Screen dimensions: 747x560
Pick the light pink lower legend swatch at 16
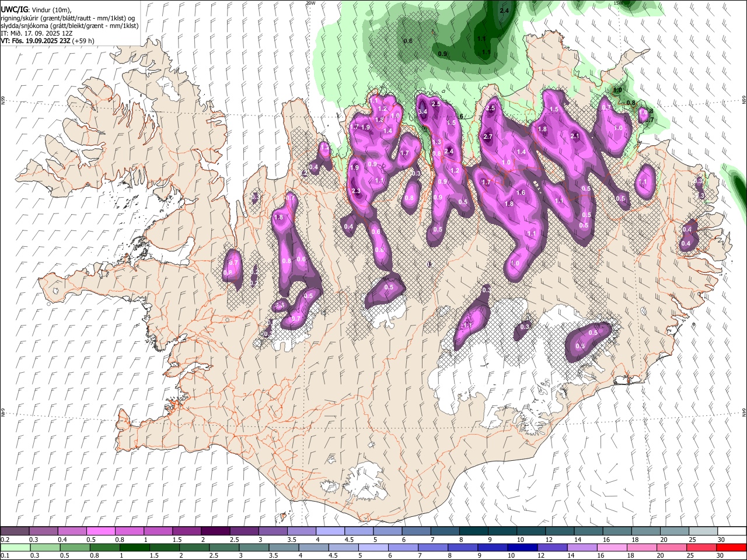tap(612, 547)
